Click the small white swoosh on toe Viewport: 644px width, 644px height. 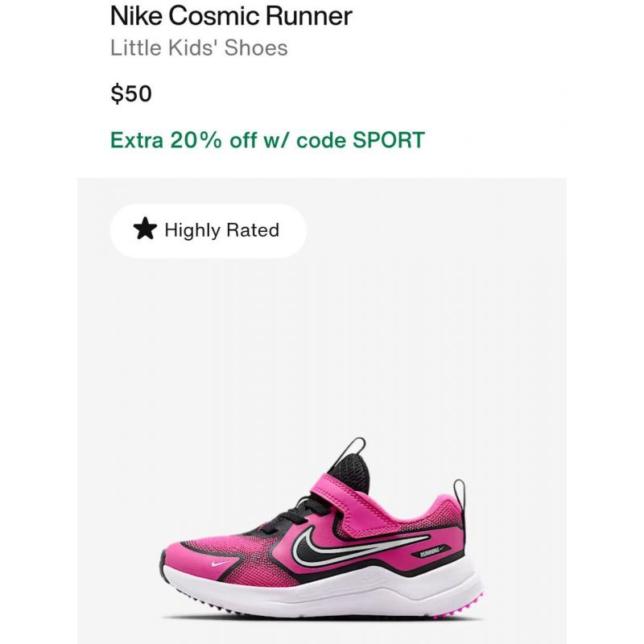(x=221, y=563)
